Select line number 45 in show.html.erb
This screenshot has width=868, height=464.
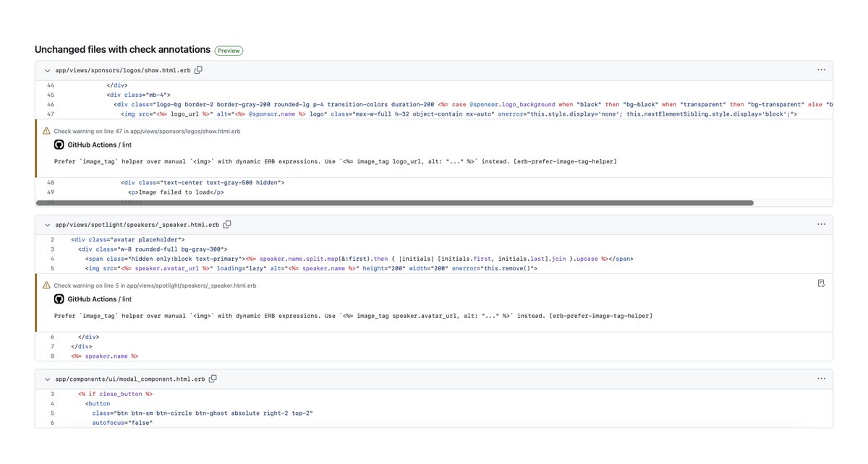pos(51,95)
